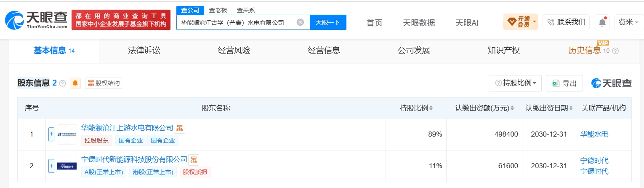Select the 基本信息 tab

pos(54,51)
